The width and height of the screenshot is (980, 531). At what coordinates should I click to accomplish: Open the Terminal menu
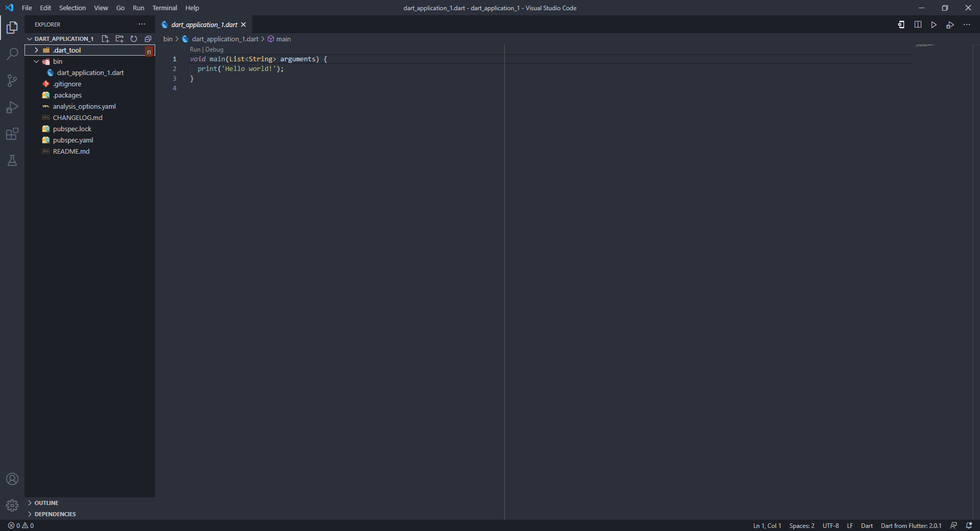point(165,8)
